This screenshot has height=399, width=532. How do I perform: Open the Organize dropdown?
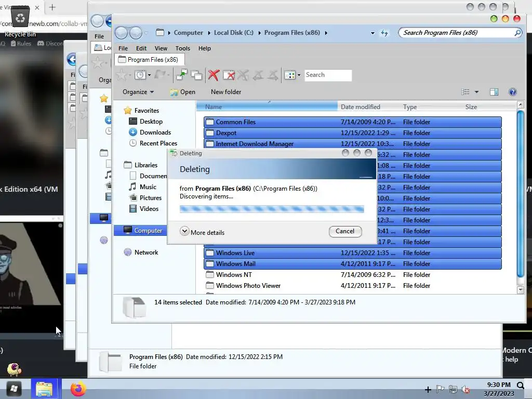(x=138, y=92)
